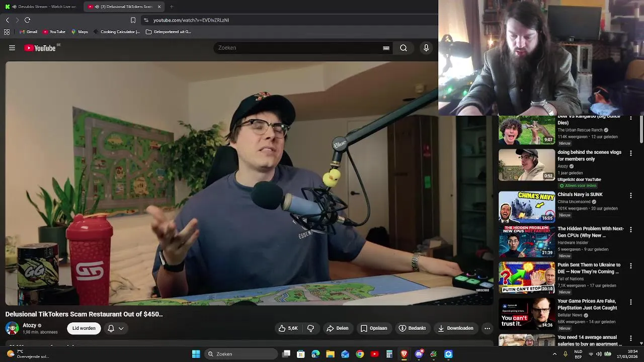The image size is (644, 362).
Task: Start voice search with the microphone icon
Action: [x=426, y=48]
